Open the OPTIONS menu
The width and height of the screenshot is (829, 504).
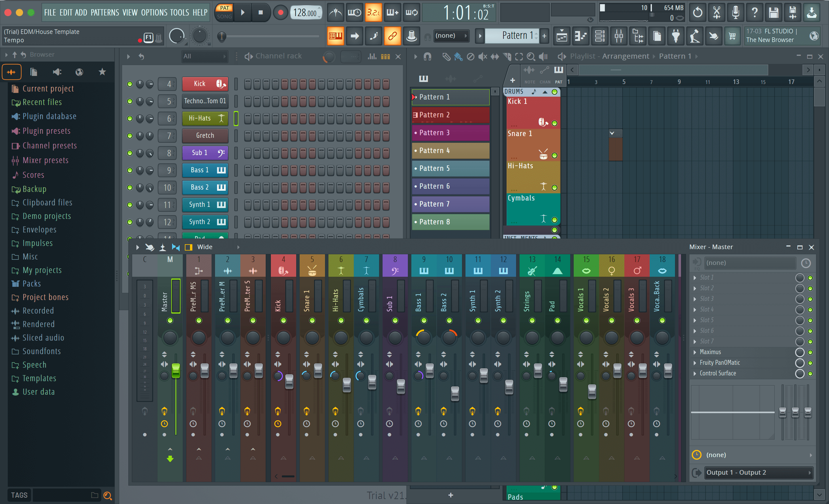point(154,13)
